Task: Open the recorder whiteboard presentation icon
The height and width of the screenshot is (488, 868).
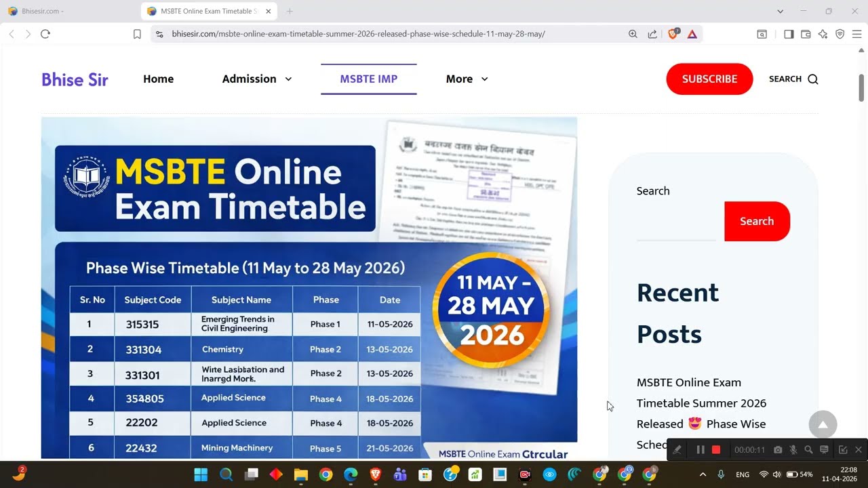Action: click(824, 449)
